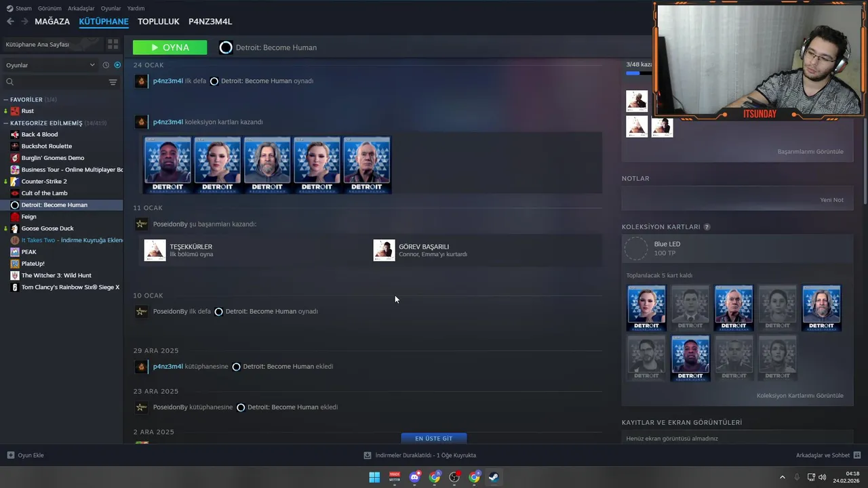
Task: Click the recent activity clock filter icon
Action: 106,65
